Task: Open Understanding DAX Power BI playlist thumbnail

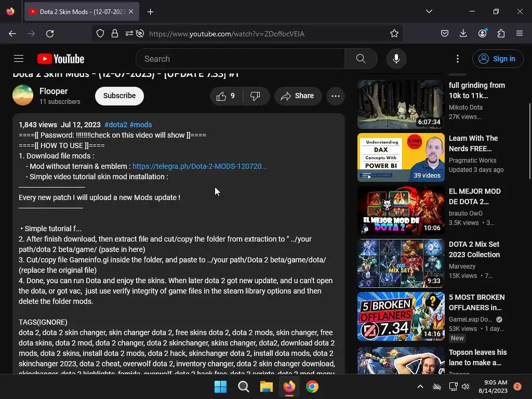Action: coord(401,157)
